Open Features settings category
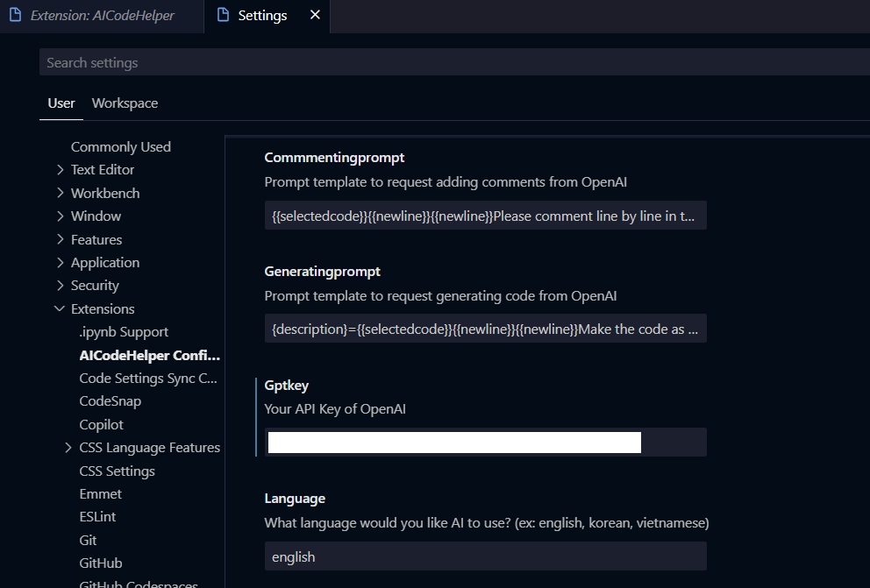This screenshot has width=870, height=588. point(96,239)
